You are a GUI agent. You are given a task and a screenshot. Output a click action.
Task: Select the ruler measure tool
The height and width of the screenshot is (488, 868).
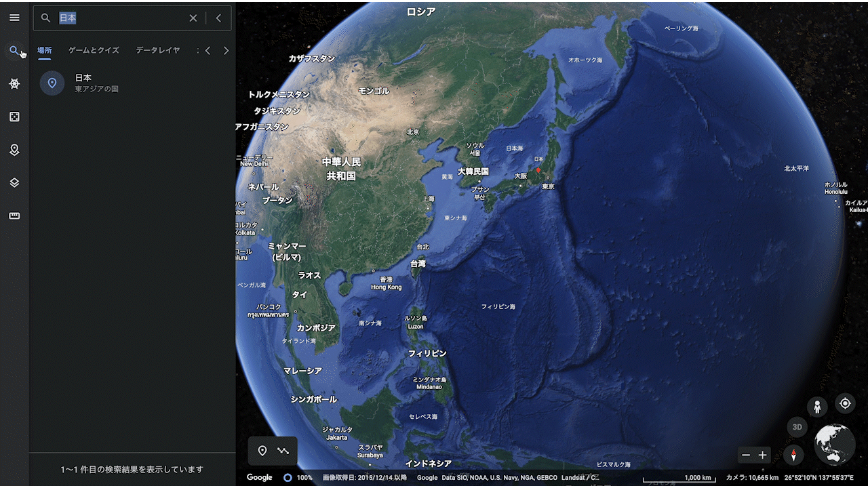coord(14,216)
